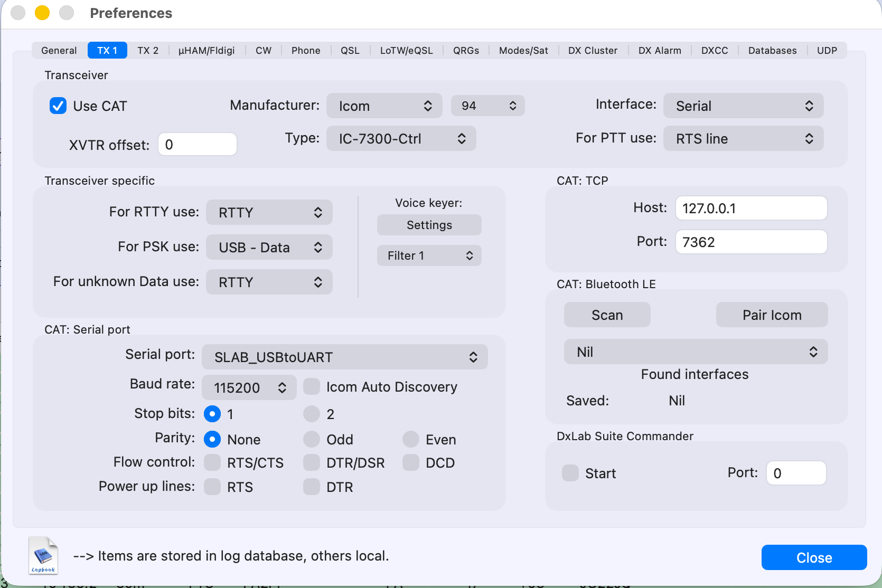
Task: Open the For PTT use dropdown
Action: click(x=743, y=139)
